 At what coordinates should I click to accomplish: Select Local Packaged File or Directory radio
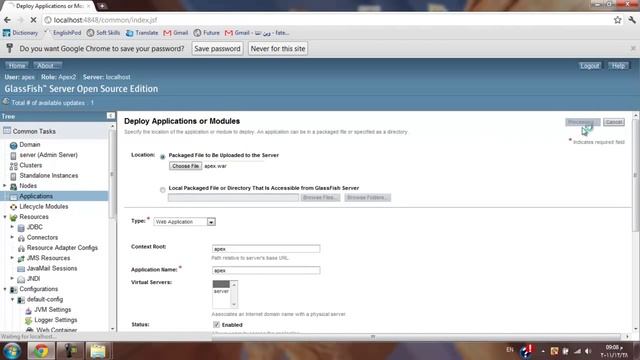point(162,189)
